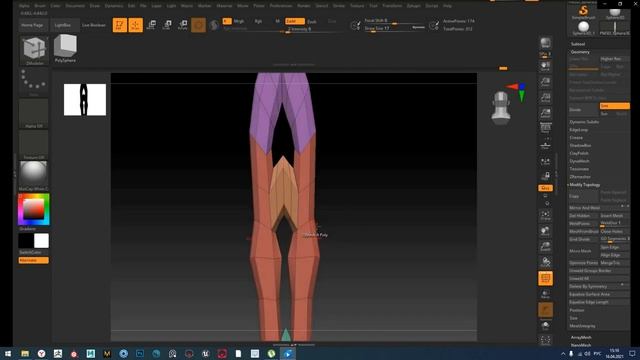Image resolution: width=640 pixels, height=360 pixels.
Task: Select the Move transform tool
Action: pos(151,25)
